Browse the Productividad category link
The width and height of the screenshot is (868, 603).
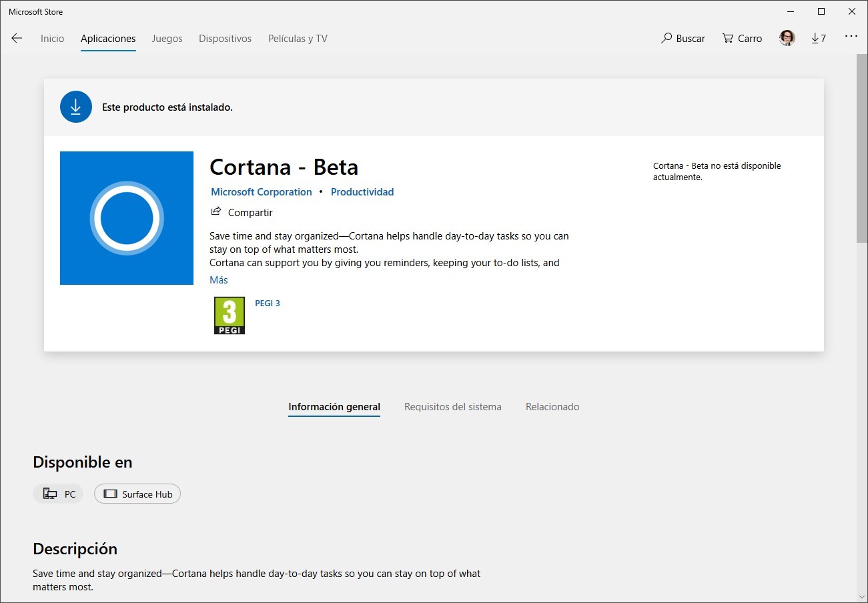[362, 191]
